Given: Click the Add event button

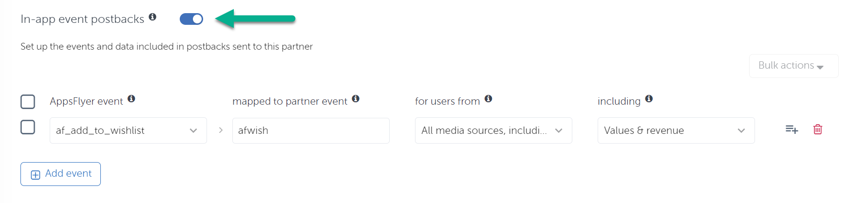Looking at the screenshot, I should 61,174.
